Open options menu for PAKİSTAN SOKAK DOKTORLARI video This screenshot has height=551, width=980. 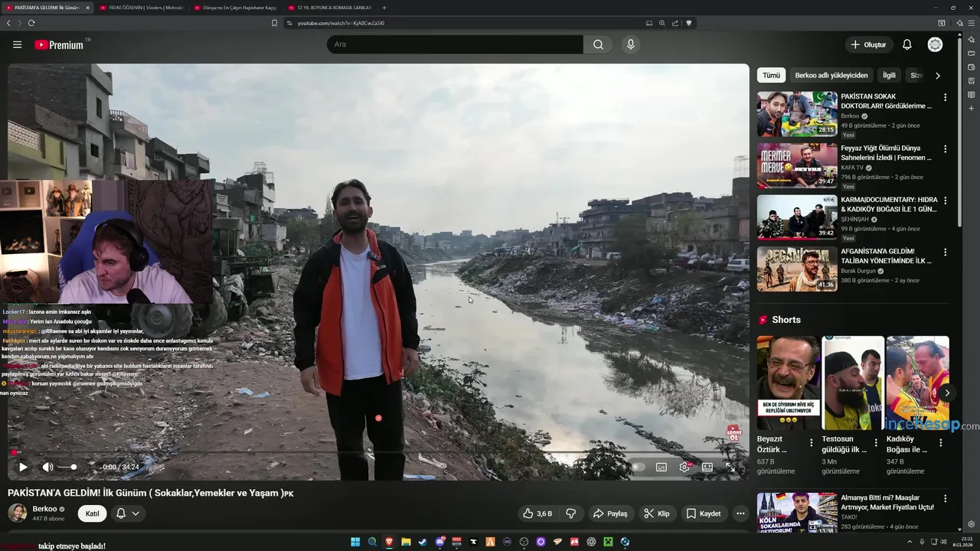tap(945, 97)
